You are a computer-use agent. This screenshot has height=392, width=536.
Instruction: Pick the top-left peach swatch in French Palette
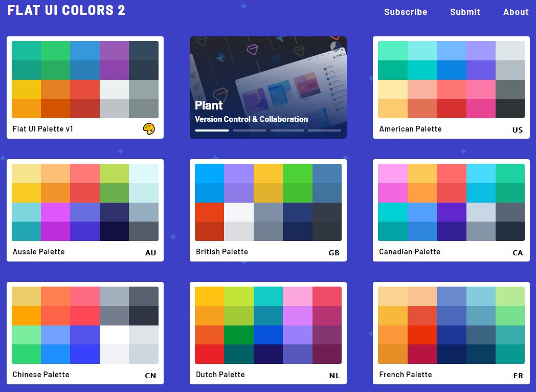point(392,296)
